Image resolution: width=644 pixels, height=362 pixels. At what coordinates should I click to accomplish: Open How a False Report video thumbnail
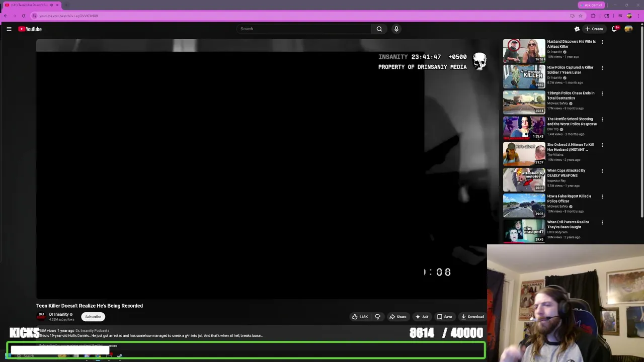click(524, 205)
